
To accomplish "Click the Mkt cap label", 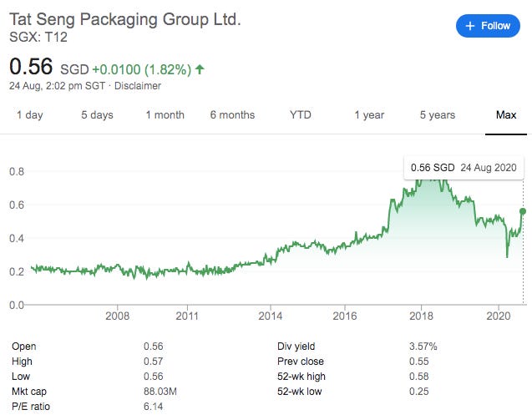I will click(29, 392).
